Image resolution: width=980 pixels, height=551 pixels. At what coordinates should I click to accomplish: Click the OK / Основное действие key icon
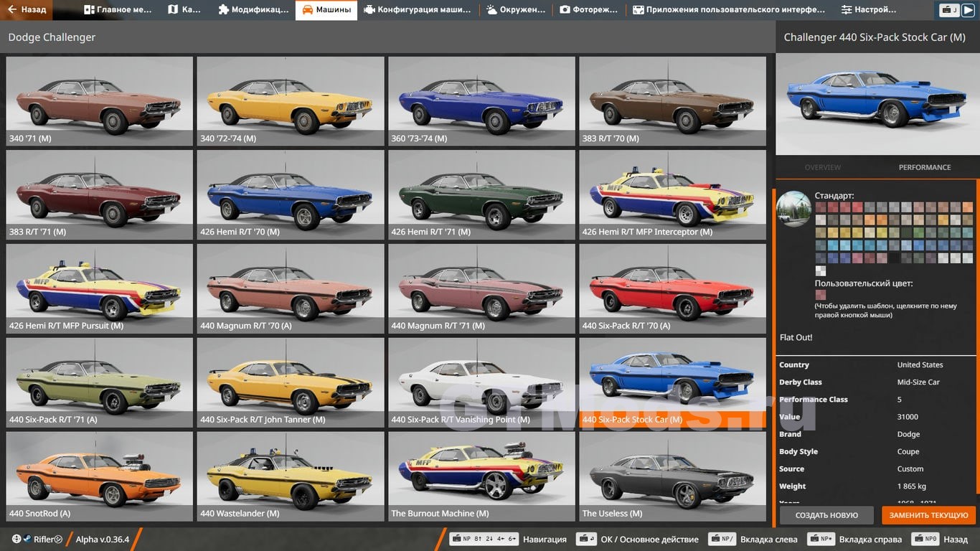(x=586, y=540)
